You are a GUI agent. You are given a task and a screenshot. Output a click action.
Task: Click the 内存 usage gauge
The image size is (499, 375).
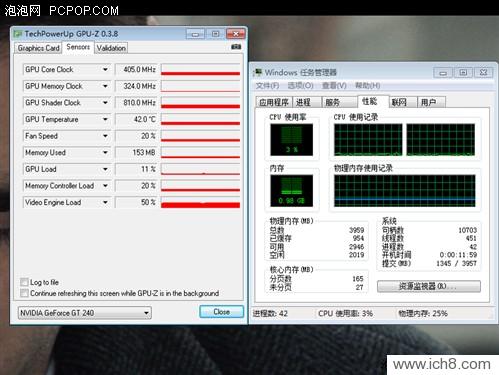click(x=292, y=191)
